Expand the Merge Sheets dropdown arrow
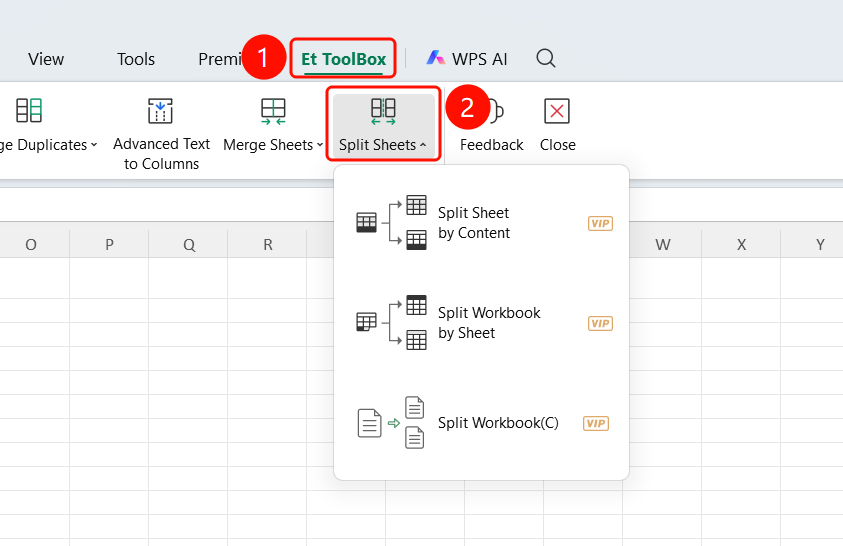This screenshot has height=546, width=843. 320,145
